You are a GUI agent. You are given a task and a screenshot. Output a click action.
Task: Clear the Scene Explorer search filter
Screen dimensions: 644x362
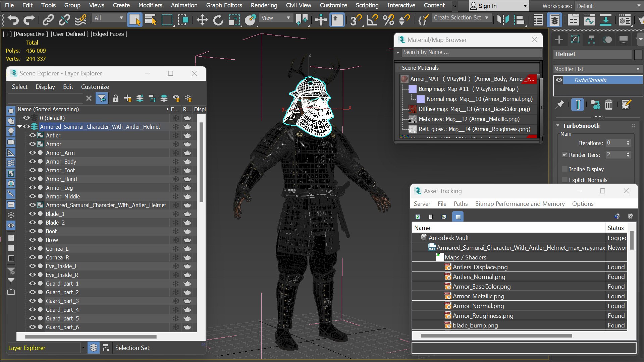click(89, 98)
